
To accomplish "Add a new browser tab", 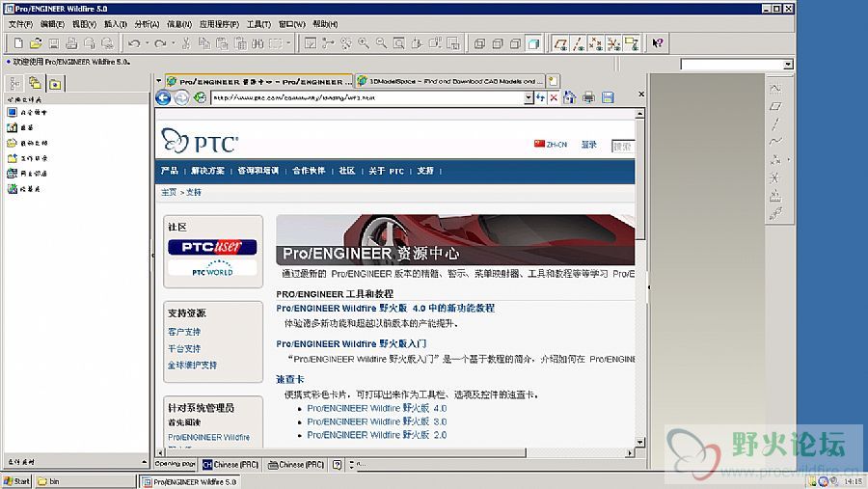I will 553,81.
